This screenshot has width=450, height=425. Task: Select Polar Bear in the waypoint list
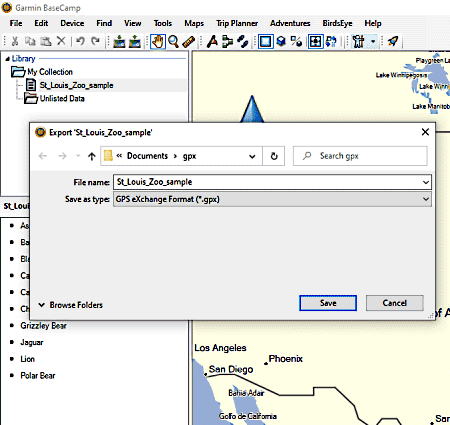[38, 376]
